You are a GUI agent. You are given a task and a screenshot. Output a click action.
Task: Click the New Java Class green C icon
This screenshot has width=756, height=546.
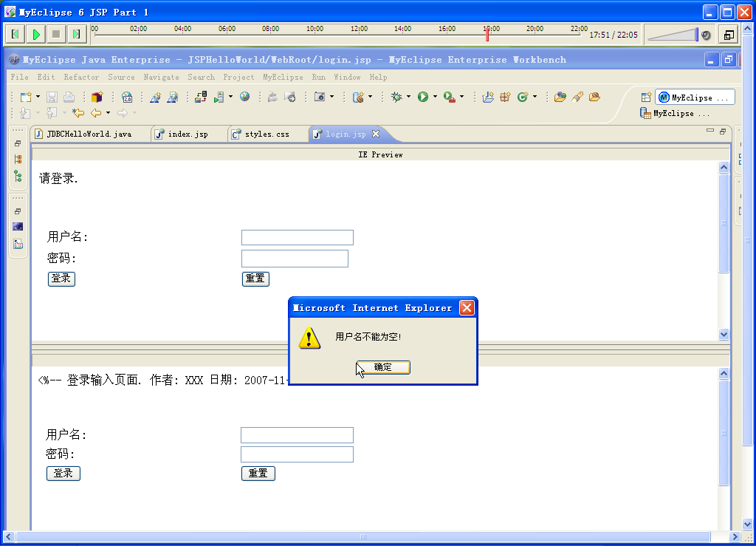tap(523, 97)
